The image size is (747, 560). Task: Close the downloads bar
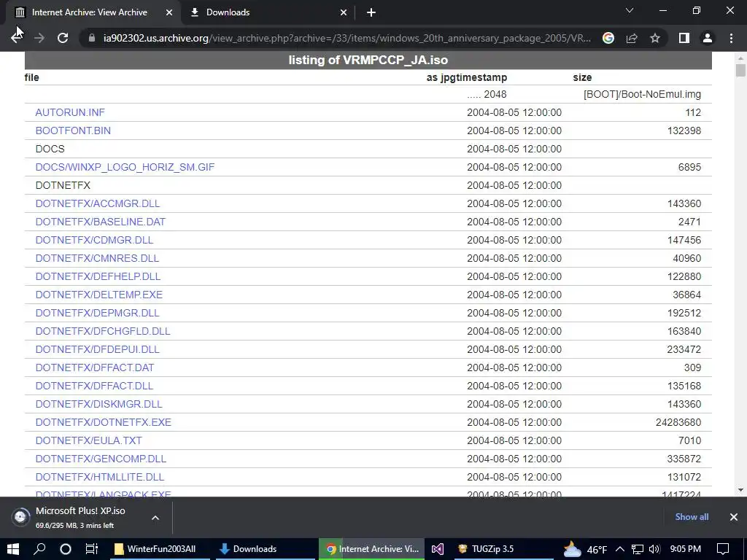734,517
